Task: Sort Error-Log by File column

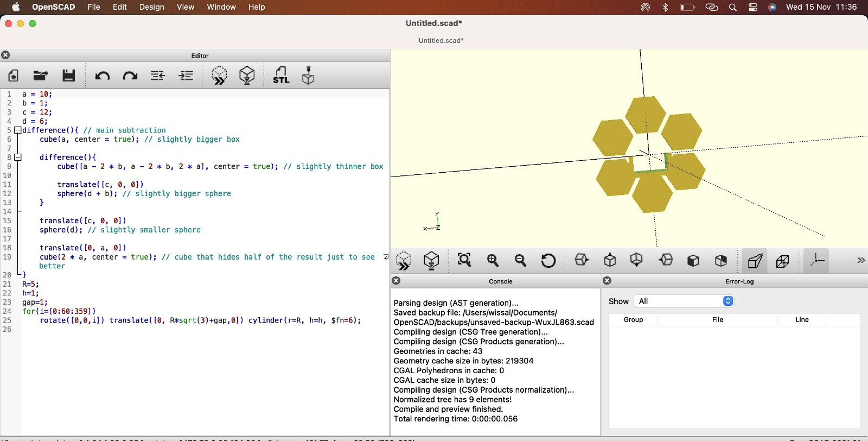Action: (718, 320)
